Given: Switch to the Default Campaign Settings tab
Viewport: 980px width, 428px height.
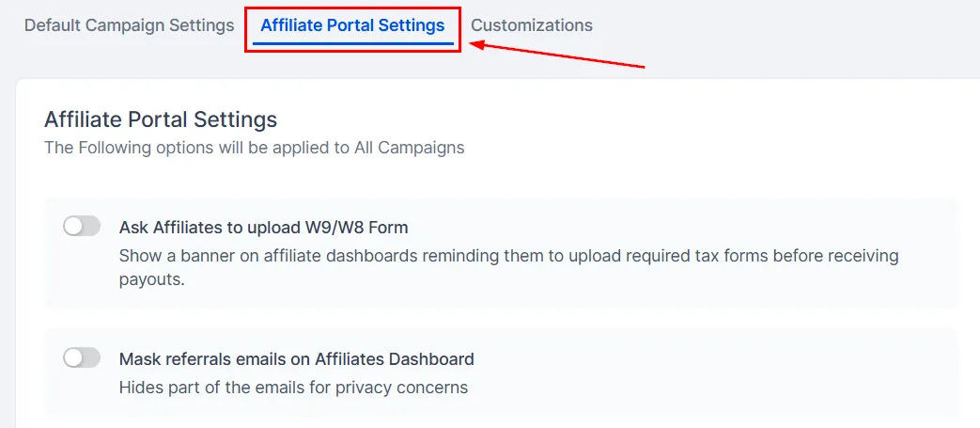Looking at the screenshot, I should (x=129, y=25).
